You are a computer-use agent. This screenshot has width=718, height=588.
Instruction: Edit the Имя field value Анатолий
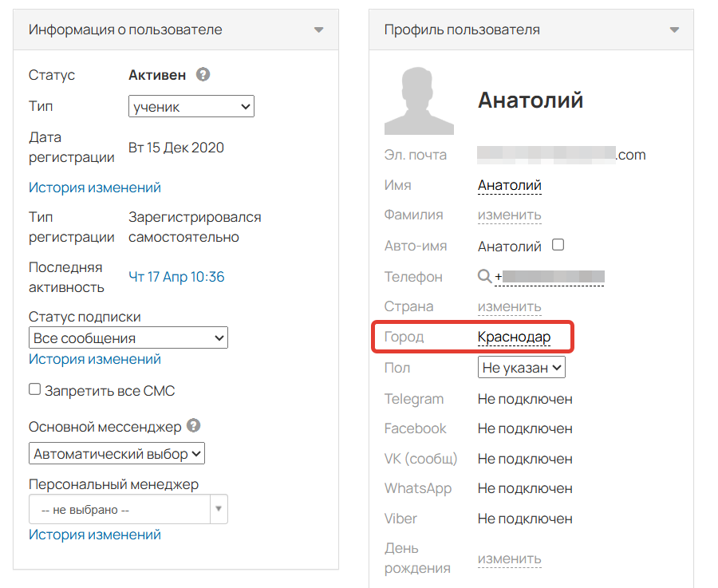tap(509, 185)
